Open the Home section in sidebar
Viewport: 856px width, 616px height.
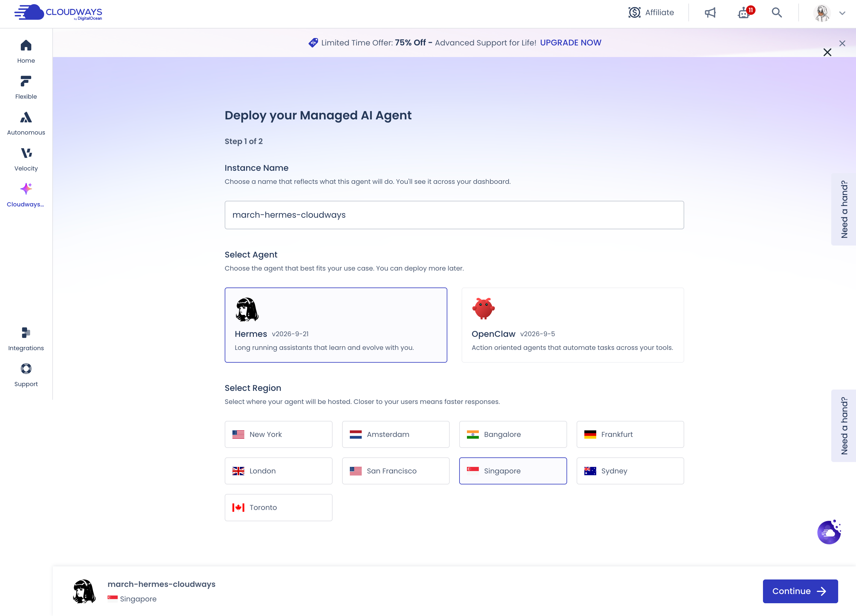pos(26,52)
